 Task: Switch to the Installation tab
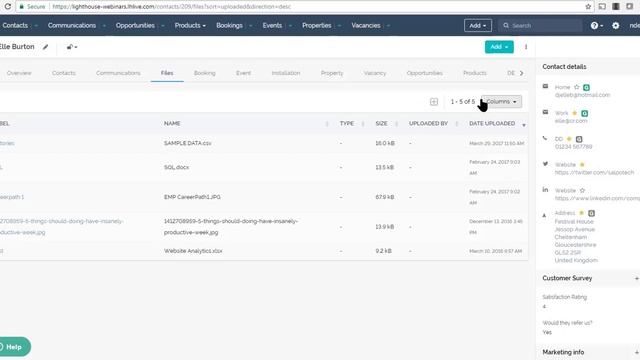(286, 73)
